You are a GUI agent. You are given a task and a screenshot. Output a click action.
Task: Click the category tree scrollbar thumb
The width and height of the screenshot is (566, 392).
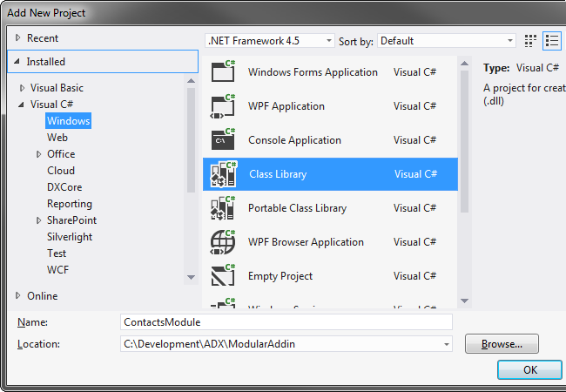point(192,140)
